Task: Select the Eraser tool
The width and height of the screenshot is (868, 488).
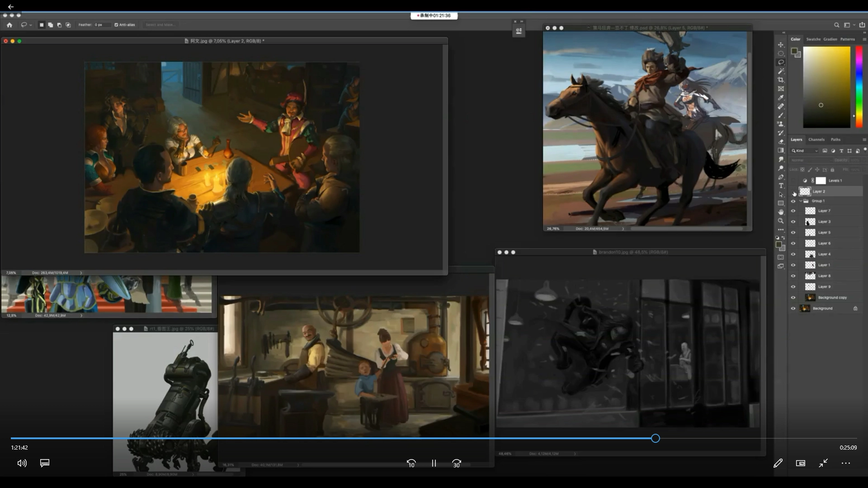Action: 781,141
